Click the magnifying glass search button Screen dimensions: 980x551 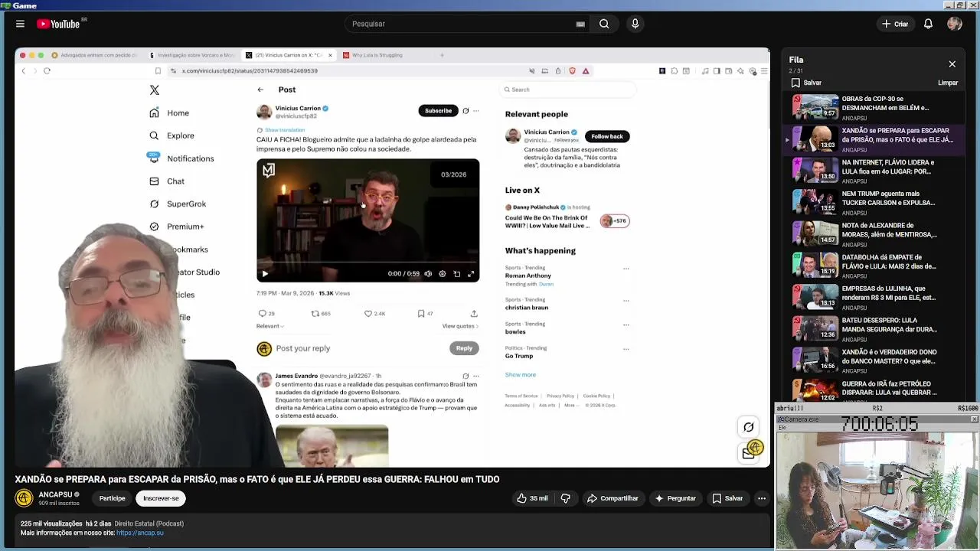coord(604,24)
